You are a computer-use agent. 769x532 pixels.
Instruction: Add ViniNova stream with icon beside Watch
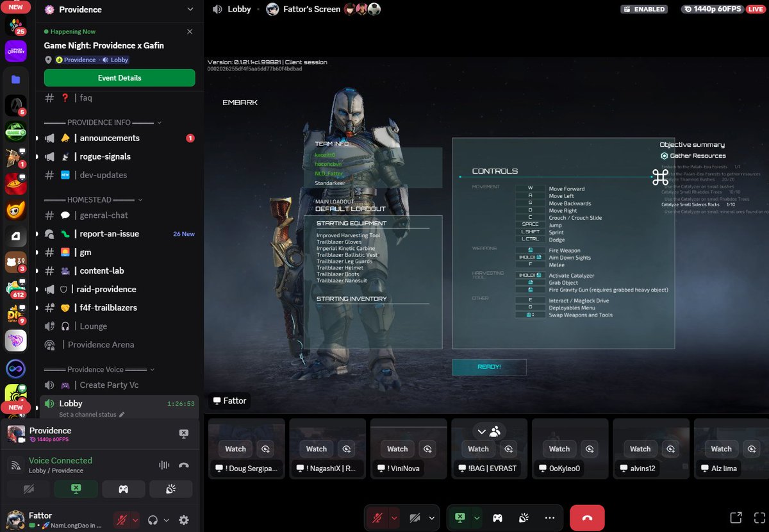[x=427, y=449]
